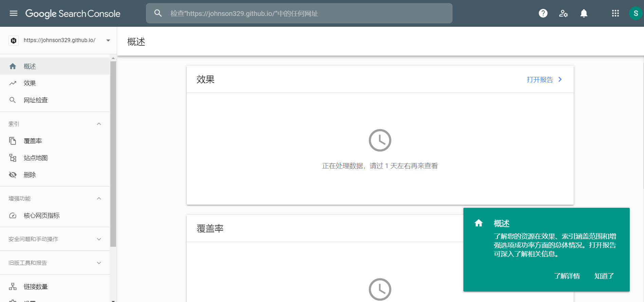Open 删除 in the sidebar

pos(55,175)
